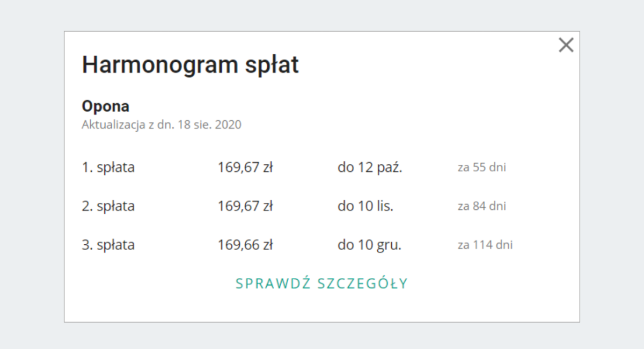Close the Harmonogram spłat dialog

click(566, 45)
